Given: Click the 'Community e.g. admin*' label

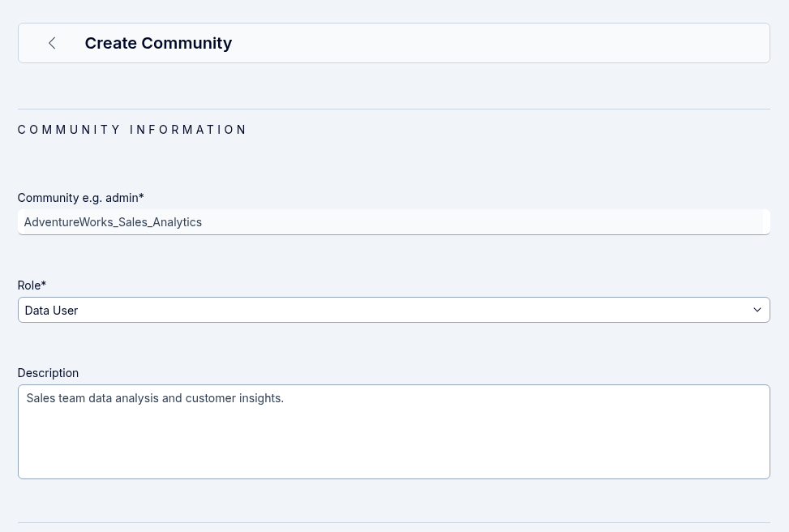Looking at the screenshot, I should (80, 198).
